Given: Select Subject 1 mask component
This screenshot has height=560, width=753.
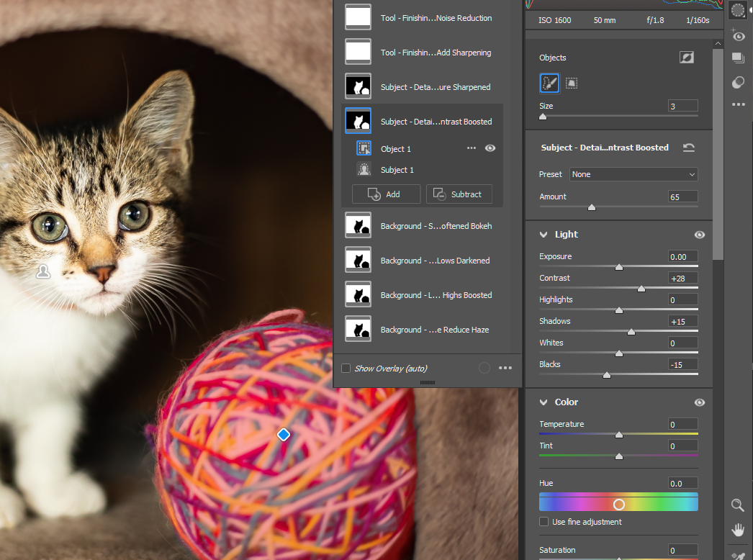Looking at the screenshot, I should coord(397,170).
